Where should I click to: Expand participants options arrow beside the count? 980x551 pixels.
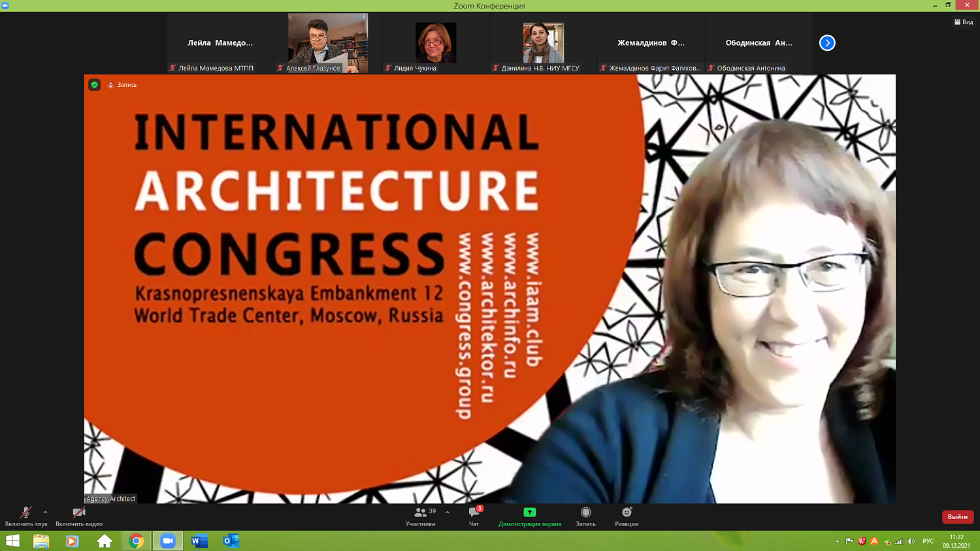tap(448, 512)
